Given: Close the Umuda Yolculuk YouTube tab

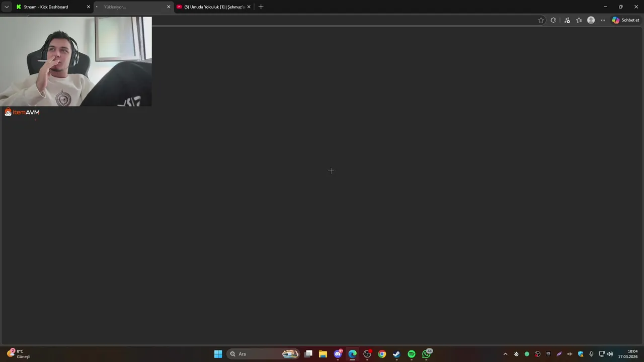Looking at the screenshot, I should 249,7.
